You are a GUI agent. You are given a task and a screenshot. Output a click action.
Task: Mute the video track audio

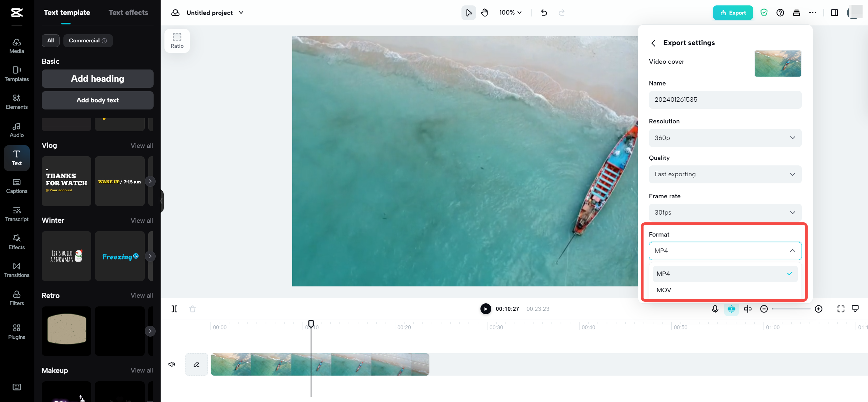pyautogui.click(x=172, y=364)
